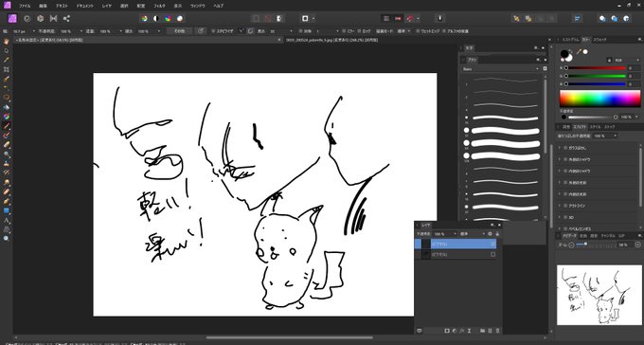The image size is (644, 345).
Task: Select the Hand (View) tool in the left toolbar
Action: point(7,41)
